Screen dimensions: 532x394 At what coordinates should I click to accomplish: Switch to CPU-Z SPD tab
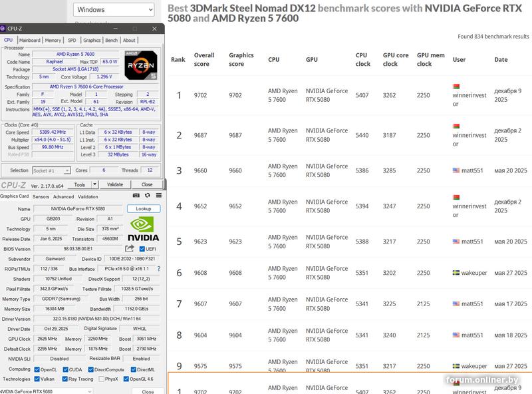(x=72, y=40)
